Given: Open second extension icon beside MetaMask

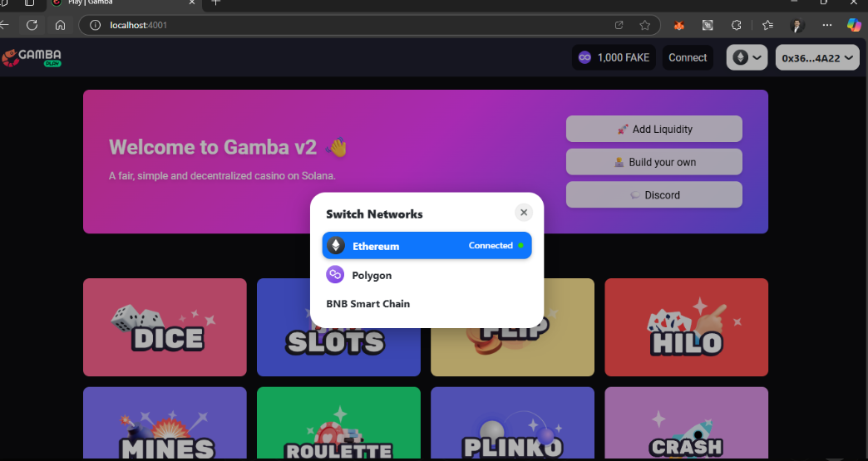Looking at the screenshot, I should pos(708,25).
